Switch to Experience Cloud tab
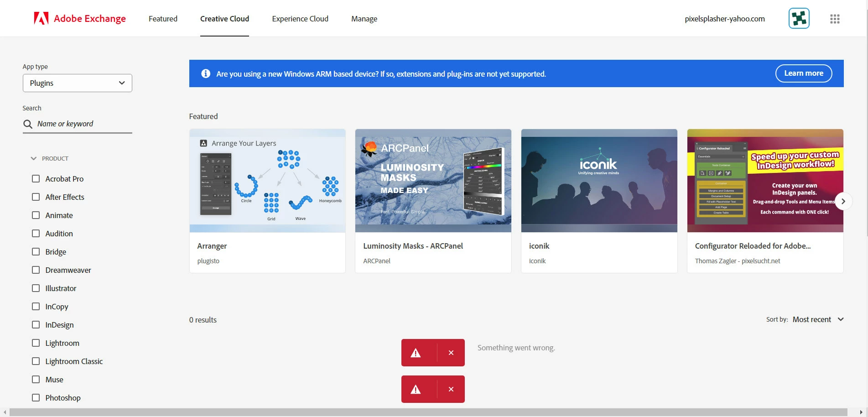The height and width of the screenshot is (417, 868). (x=300, y=19)
